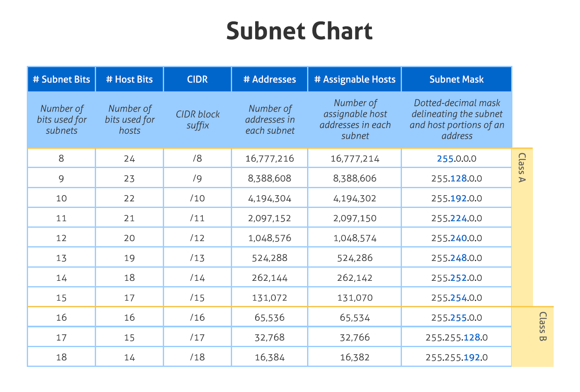This screenshot has width=580, height=392.
Task: Click the 16,777,216 addresses cell
Action: click(x=270, y=159)
